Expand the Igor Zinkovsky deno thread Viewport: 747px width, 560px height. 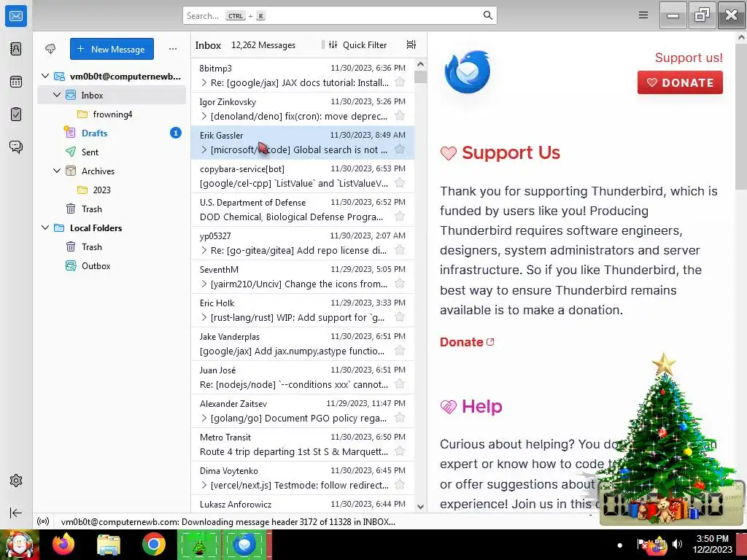click(204, 116)
